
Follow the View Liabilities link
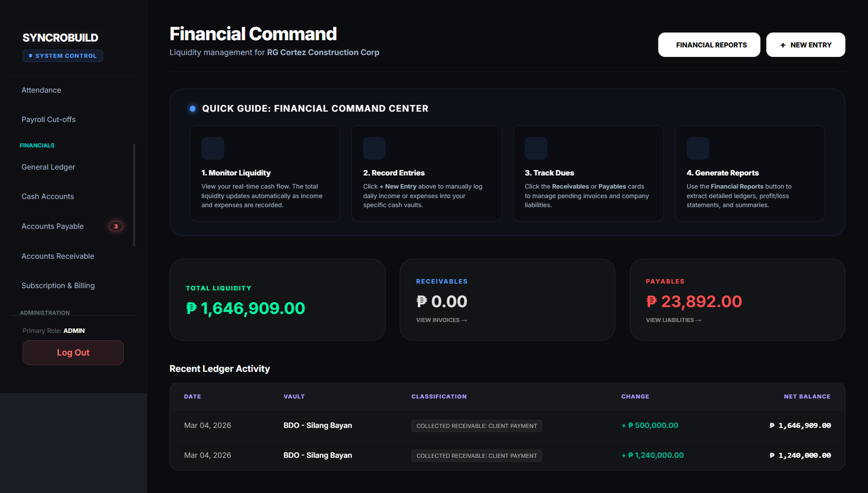(673, 320)
